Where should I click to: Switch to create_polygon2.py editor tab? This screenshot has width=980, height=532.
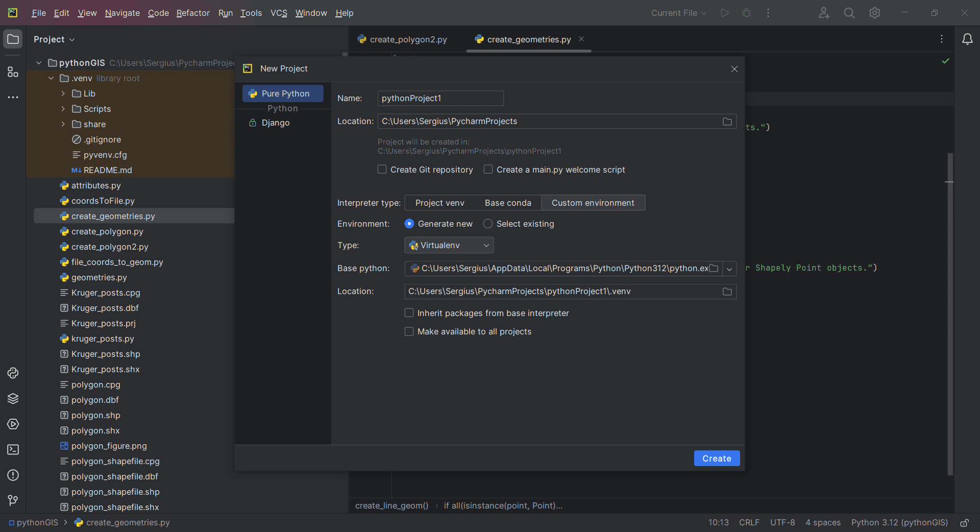pos(403,39)
